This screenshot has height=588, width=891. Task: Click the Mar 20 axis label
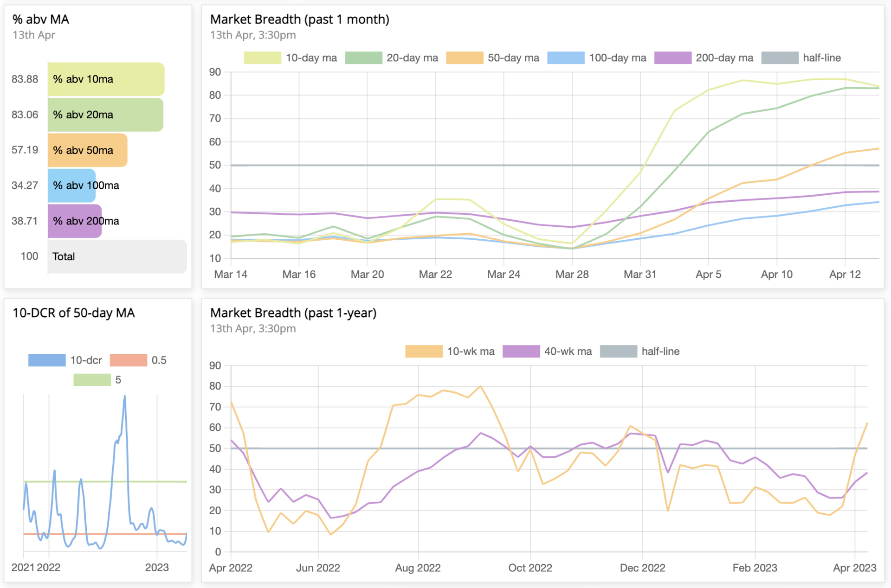[367, 275]
